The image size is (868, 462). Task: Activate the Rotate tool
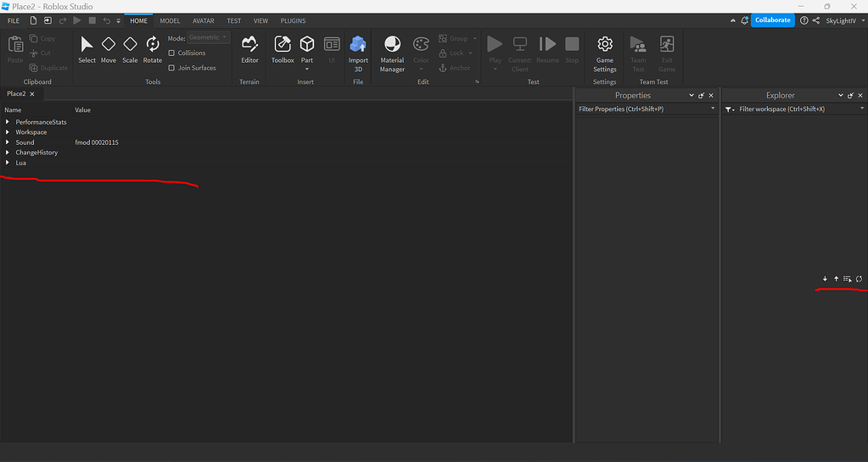click(152, 44)
